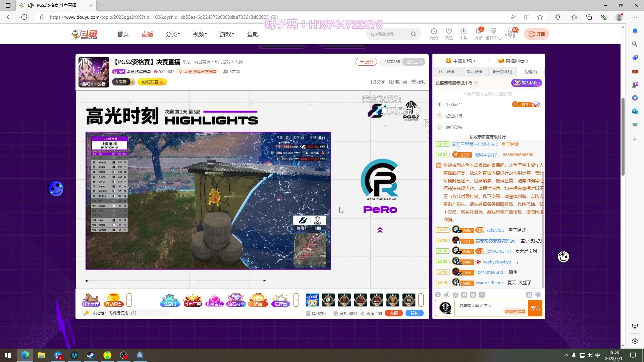Select the 甜蜜告白 heart gift
The image size is (644, 362).
coord(214,300)
